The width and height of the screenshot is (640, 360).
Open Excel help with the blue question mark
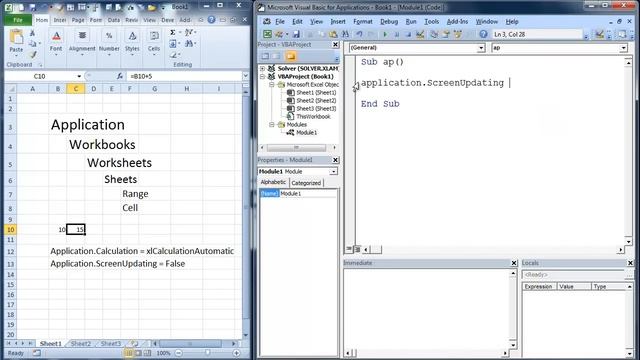(x=211, y=20)
